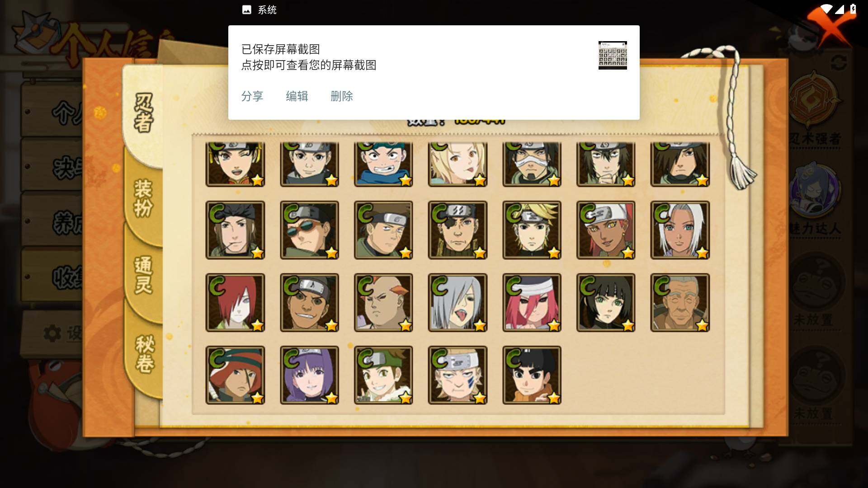The width and height of the screenshot is (868, 488).
Task: Pick the white-haired woman ninja portrait
Action: [x=680, y=230]
